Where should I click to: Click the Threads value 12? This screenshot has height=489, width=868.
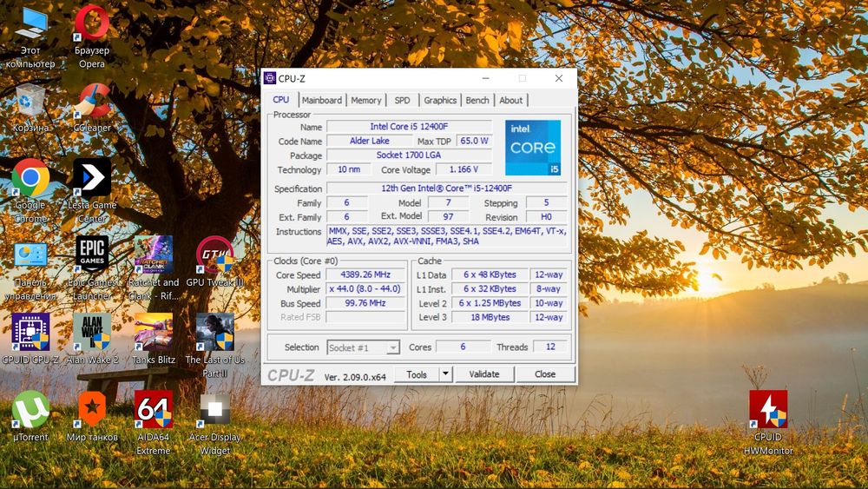550,347
